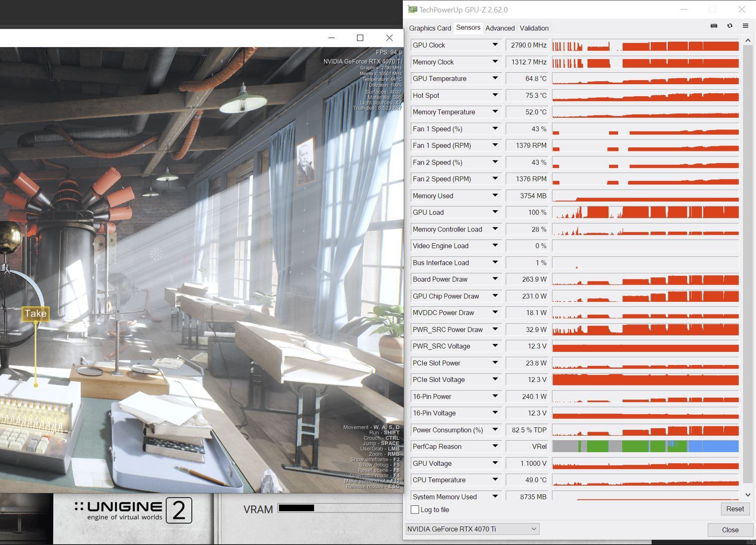Open the PWR_SRC Voltage dropdown
756x545 pixels.
[495, 346]
